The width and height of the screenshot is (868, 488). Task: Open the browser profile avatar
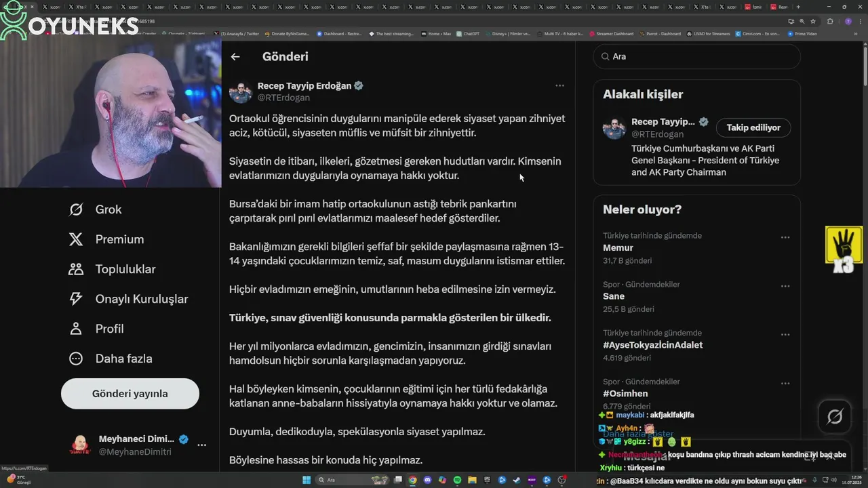(x=848, y=22)
